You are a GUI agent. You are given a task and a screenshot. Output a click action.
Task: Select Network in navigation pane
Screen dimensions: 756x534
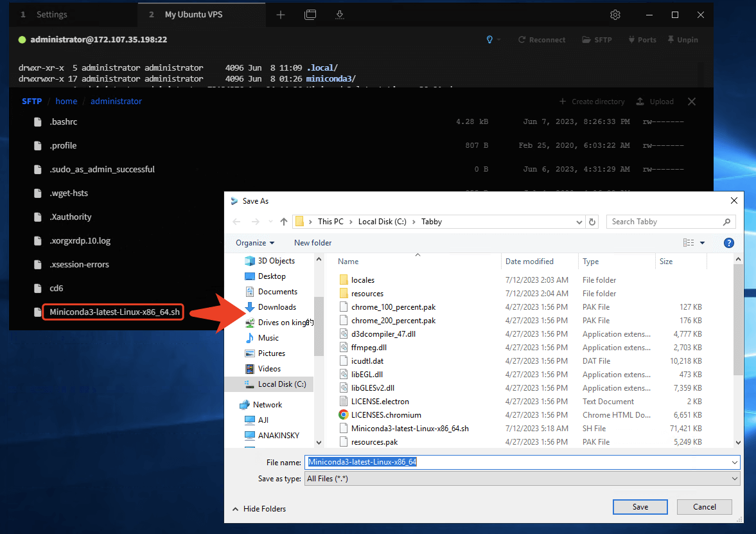pos(267,405)
